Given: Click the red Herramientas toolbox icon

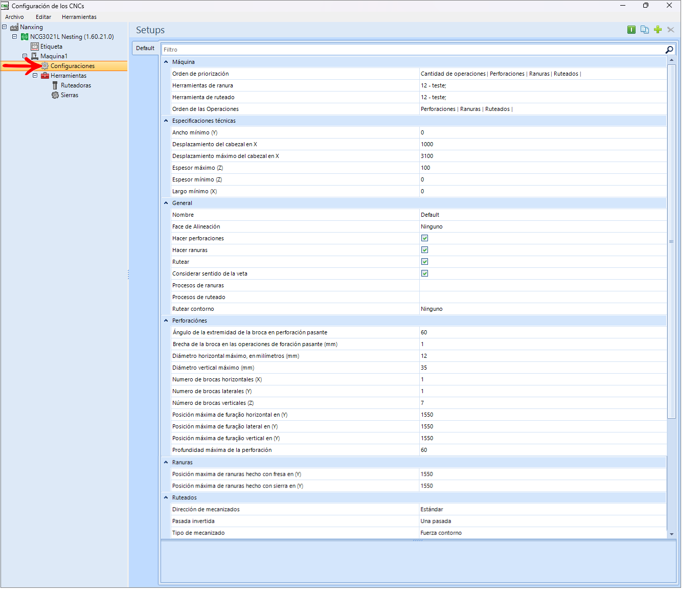Looking at the screenshot, I should coord(45,76).
